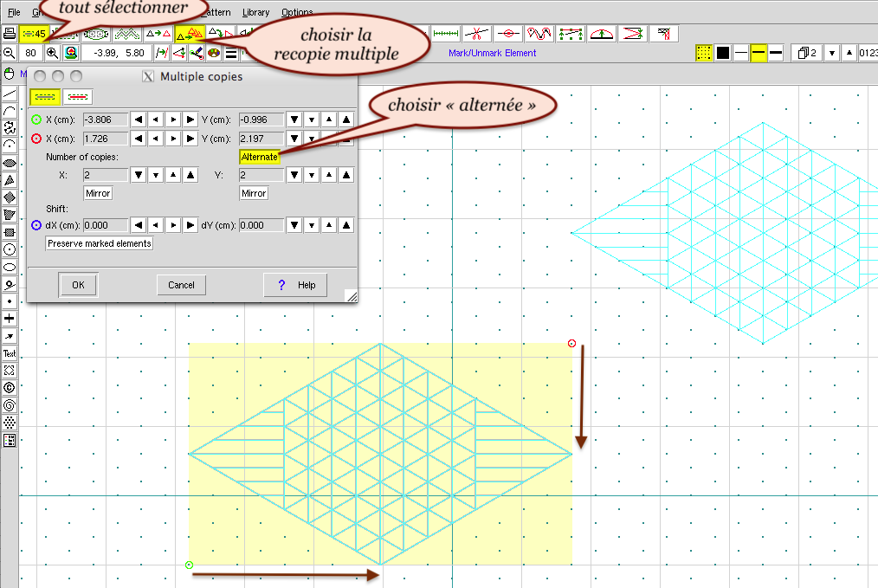Click the black fill color swatch
The height and width of the screenshot is (588, 878).
click(723, 53)
